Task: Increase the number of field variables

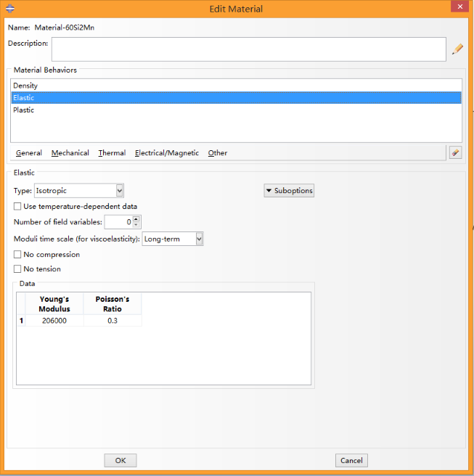Action: 136,219
